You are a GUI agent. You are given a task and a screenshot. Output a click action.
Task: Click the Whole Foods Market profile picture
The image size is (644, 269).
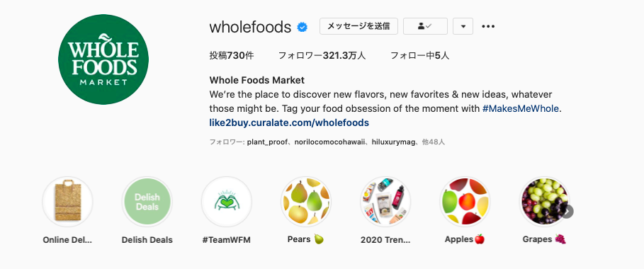click(103, 59)
